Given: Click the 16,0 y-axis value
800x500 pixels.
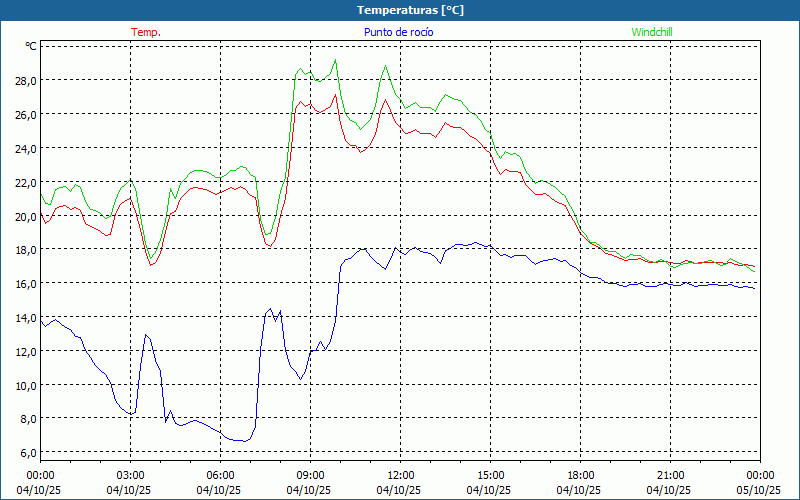Looking at the screenshot, I should point(25,284).
